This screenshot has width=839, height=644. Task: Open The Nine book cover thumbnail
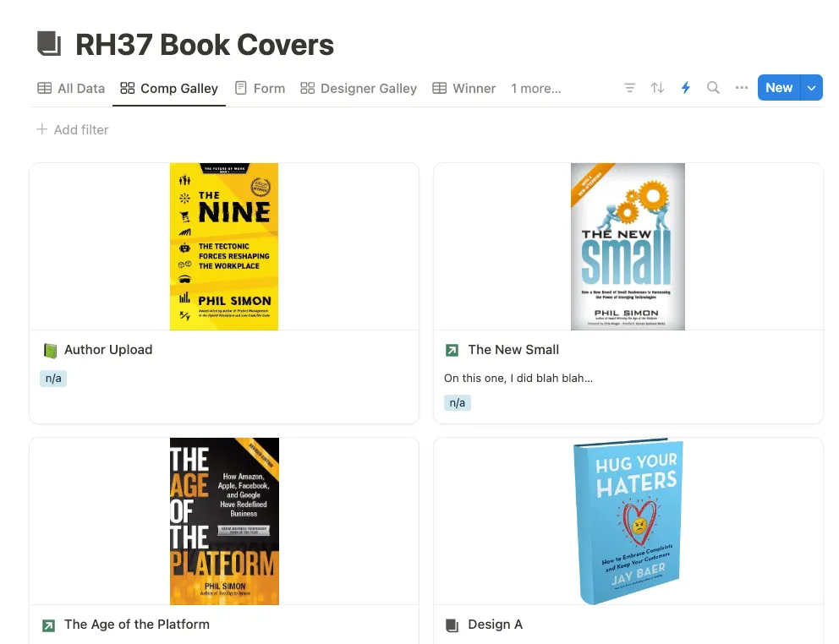click(x=224, y=247)
